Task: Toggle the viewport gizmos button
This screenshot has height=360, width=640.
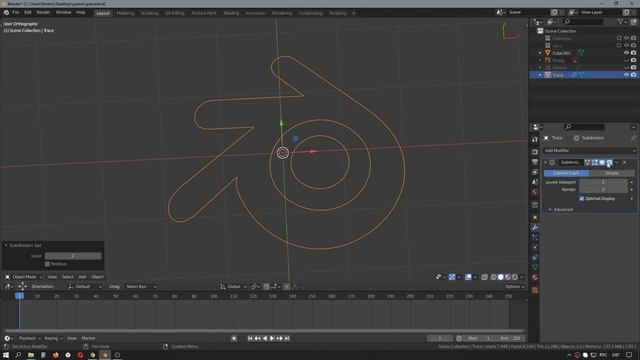Action: pos(452,277)
